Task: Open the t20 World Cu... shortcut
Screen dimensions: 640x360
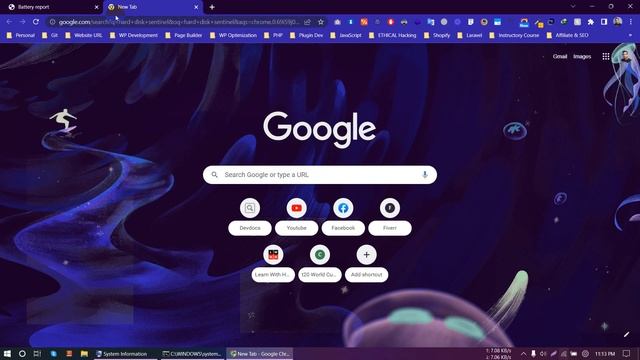Action: (x=320, y=264)
